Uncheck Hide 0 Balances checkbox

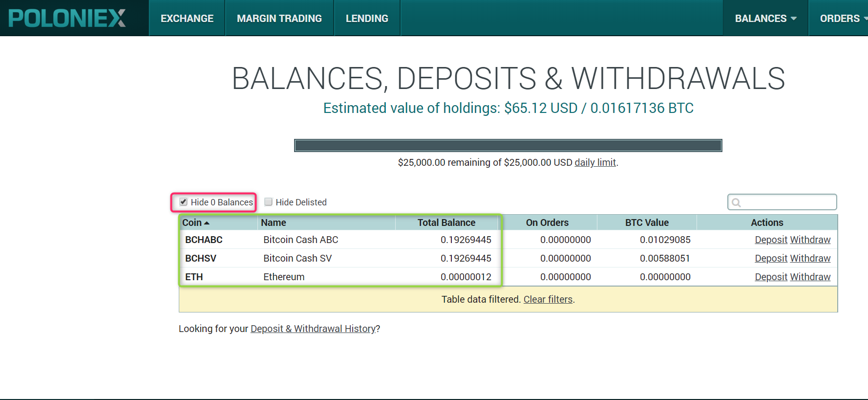pyautogui.click(x=184, y=202)
